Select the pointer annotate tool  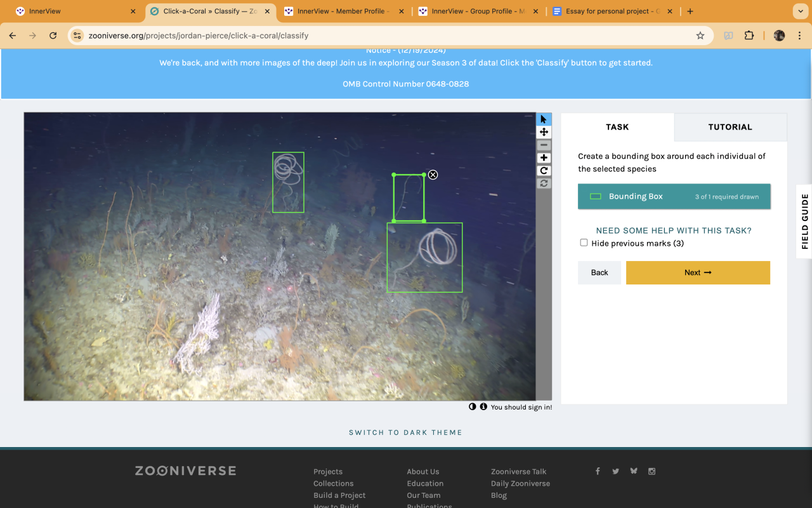[544, 119]
